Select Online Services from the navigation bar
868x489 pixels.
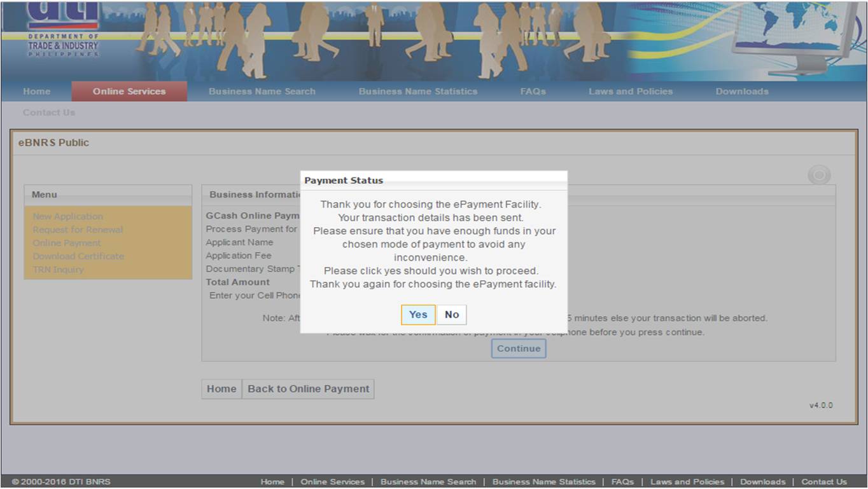pyautogui.click(x=129, y=91)
